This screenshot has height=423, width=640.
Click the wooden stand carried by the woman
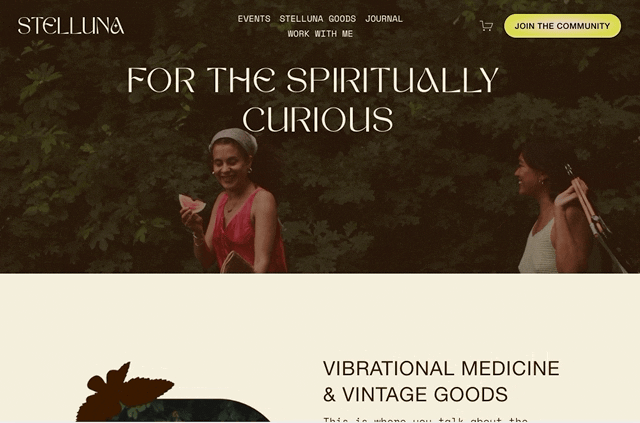pos(594,216)
